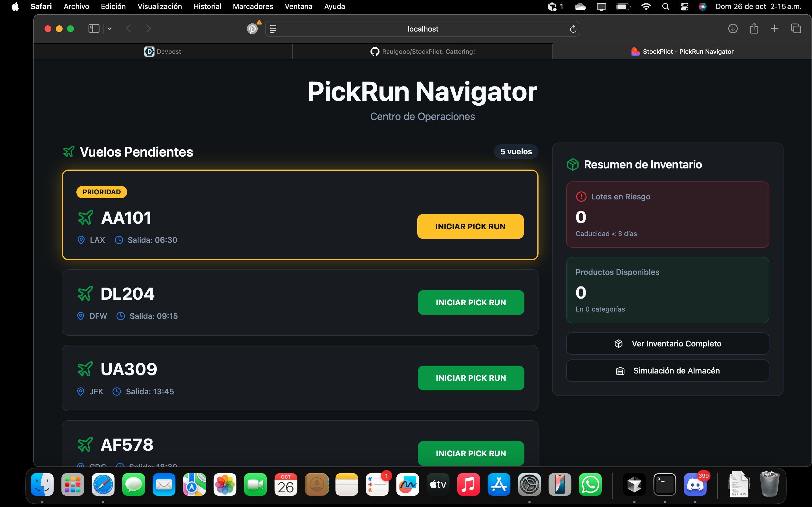Click the page reload icon
The width and height of the screenshot is (812, 507).
pos(573,29)
